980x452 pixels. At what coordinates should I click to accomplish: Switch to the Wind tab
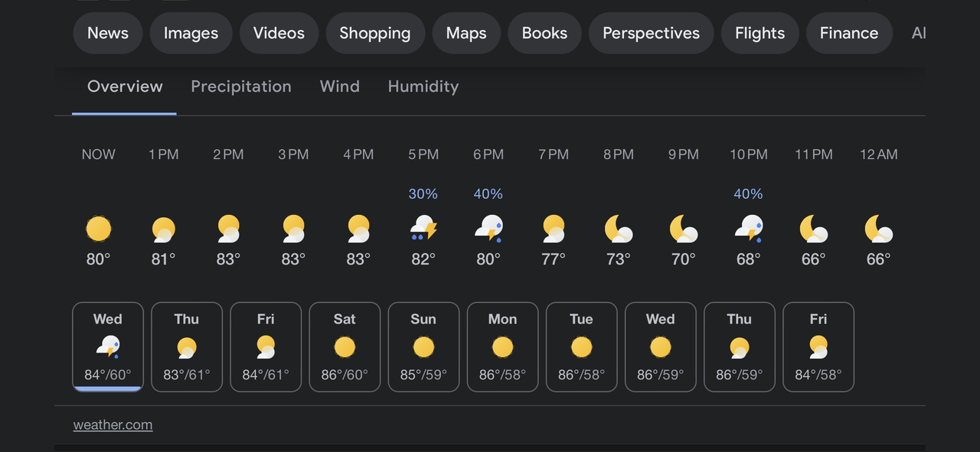click(340, 86)
